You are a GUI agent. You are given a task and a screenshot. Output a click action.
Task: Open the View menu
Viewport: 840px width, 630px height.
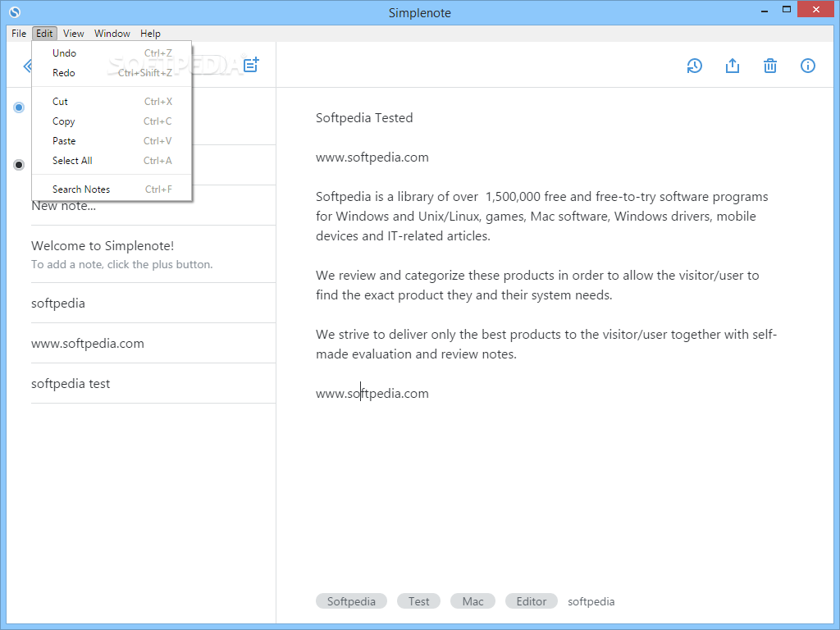tap(73, 33)
